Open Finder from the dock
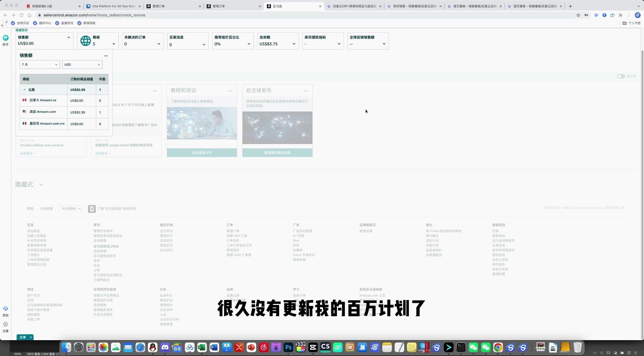644x356 pixels. [x=66, y=347]
